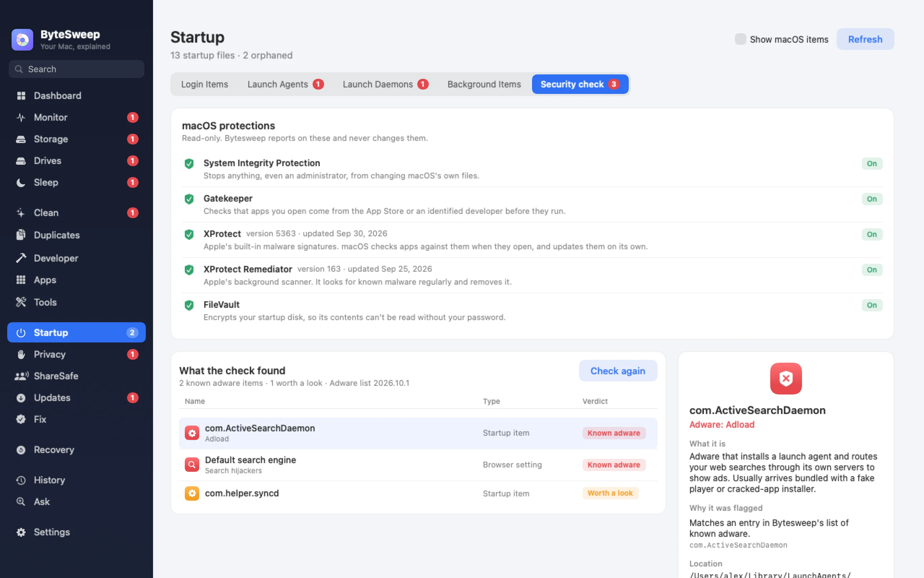Open Dashboard from the sidebar
Screen dimensions: 924x578
77,96
